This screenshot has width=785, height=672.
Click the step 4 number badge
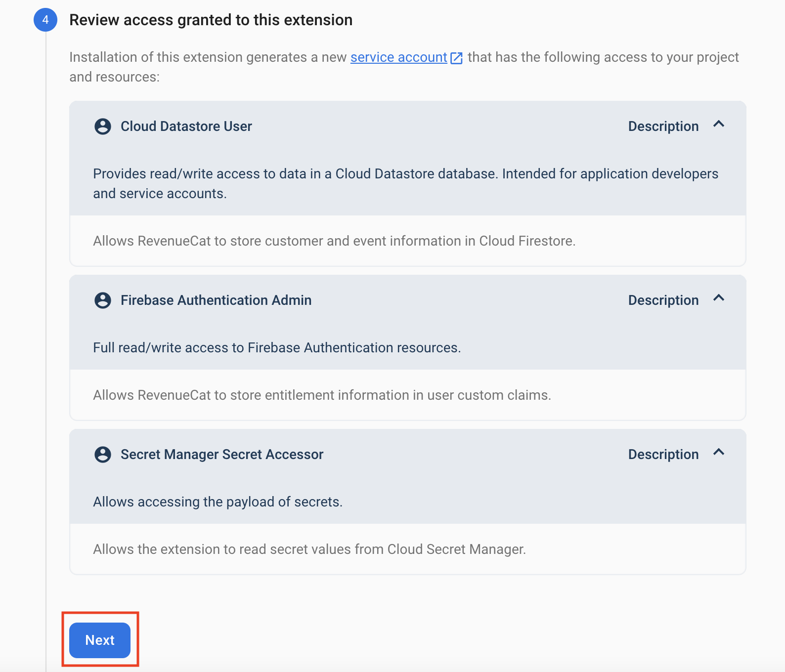pos(45,20)
